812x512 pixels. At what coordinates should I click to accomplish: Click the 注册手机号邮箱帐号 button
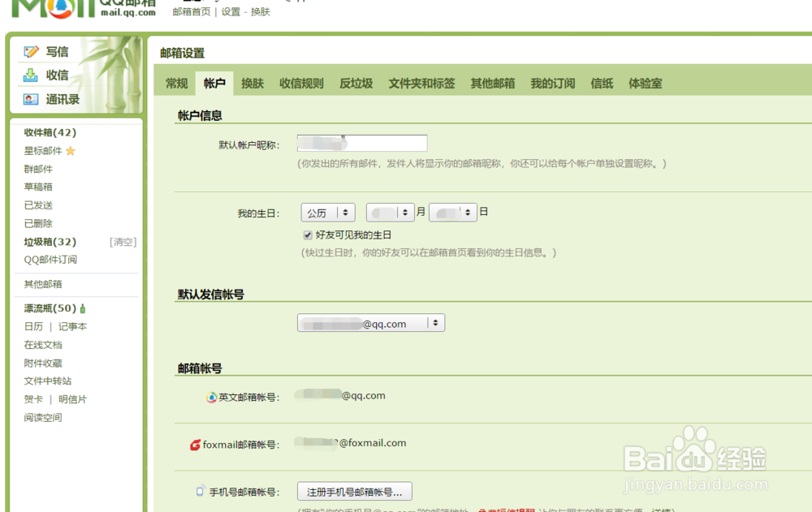[x=355, y=491]
